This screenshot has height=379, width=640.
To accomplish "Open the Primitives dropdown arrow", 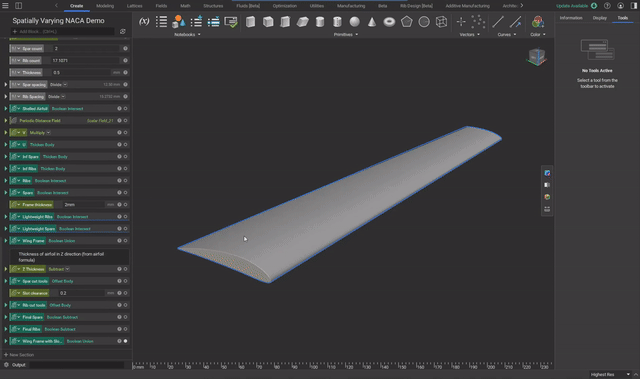I will 357,35.
